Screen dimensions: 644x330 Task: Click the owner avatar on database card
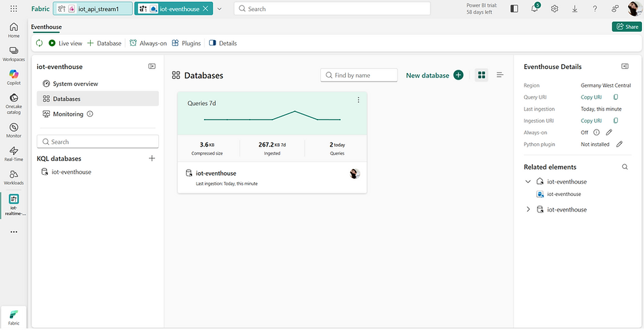355,174
